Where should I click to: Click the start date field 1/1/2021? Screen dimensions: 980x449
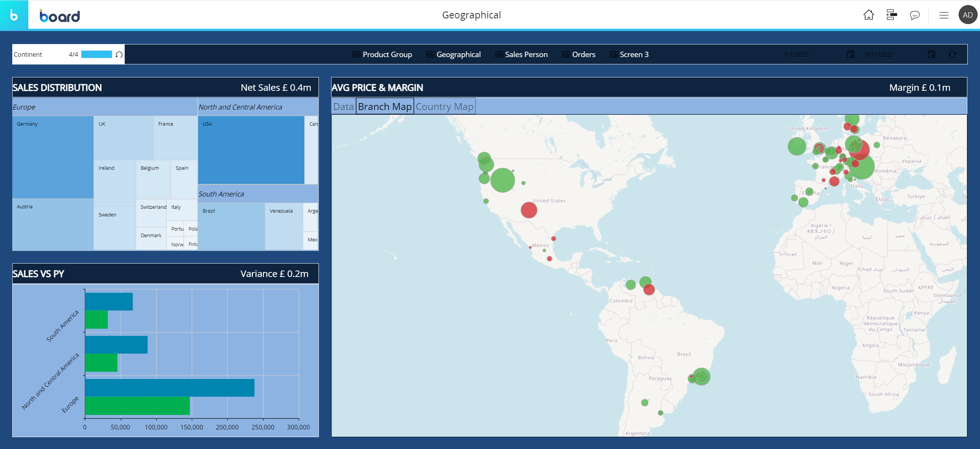pos(796,54)
